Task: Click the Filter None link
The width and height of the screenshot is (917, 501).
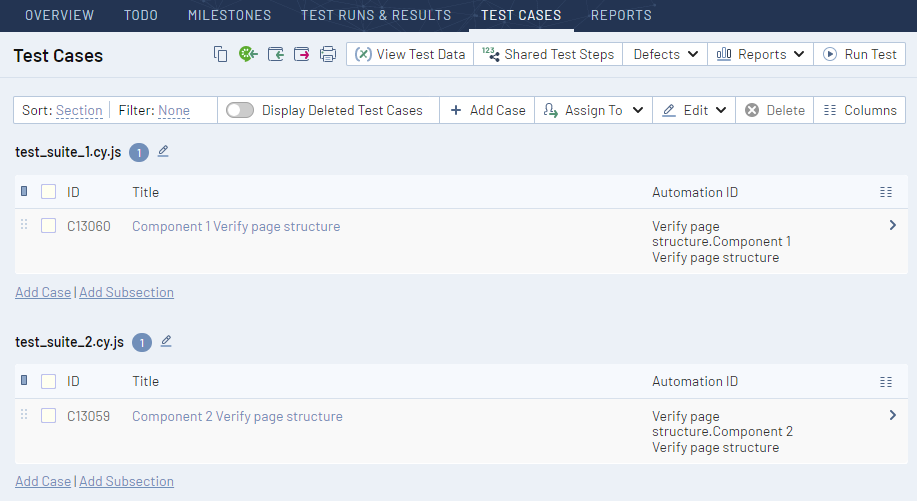Action: (x=173, y=110)
